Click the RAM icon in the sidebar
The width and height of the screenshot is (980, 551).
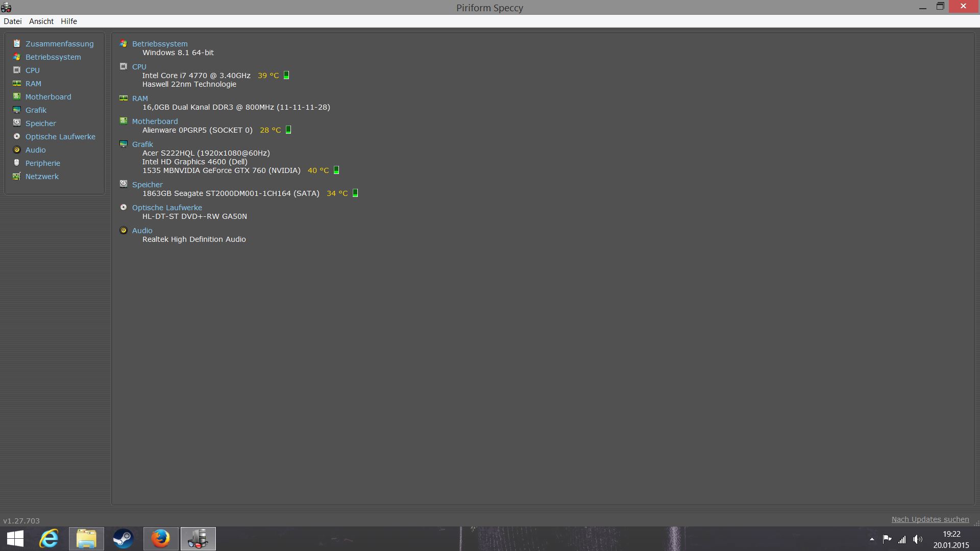(17, 84)
